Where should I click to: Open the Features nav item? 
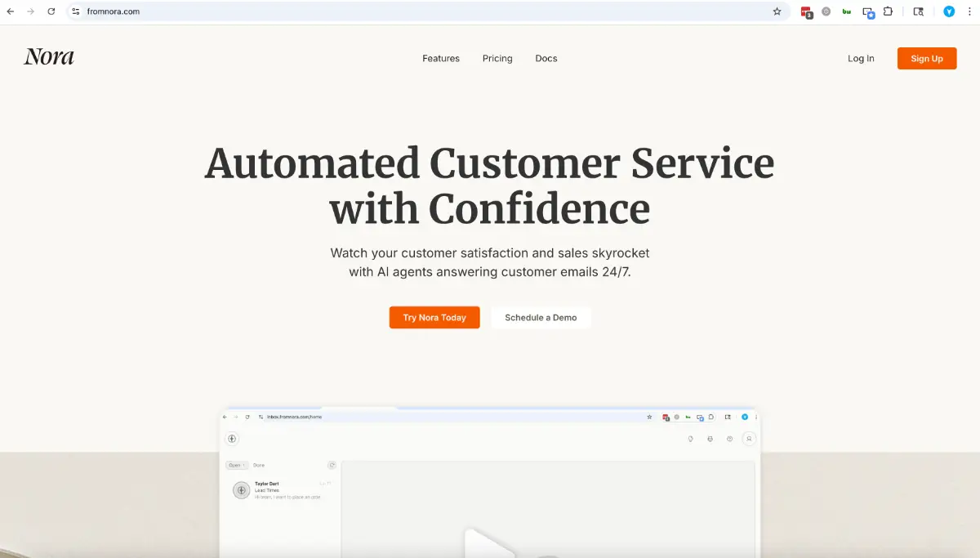click(441, 59)
